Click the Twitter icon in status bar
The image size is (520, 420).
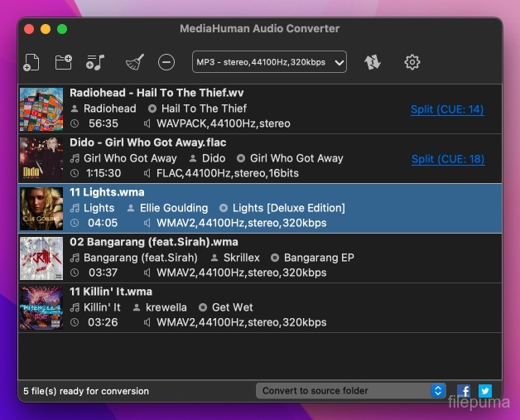click(x=485, y=391)
